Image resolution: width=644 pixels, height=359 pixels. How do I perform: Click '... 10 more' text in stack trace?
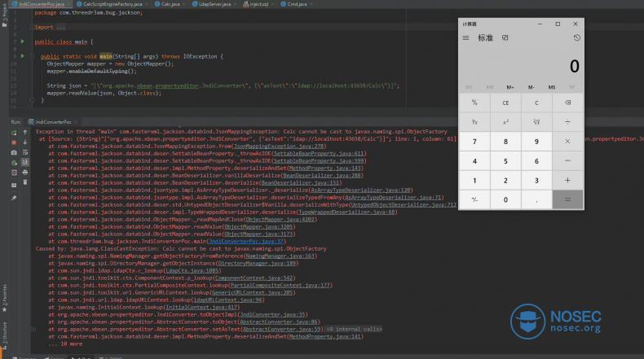click(65, 344)
